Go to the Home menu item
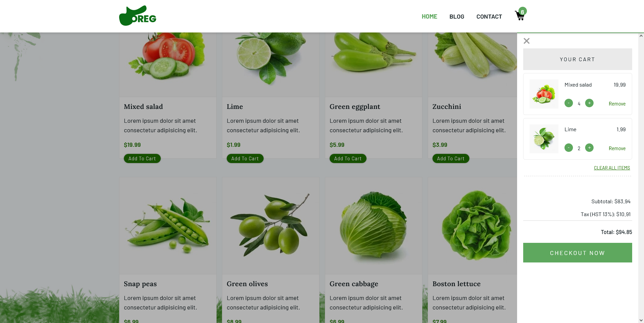Image resolution: width=644 pixels, height=323 pixels. pyautogui.click(x=429, y=17)
